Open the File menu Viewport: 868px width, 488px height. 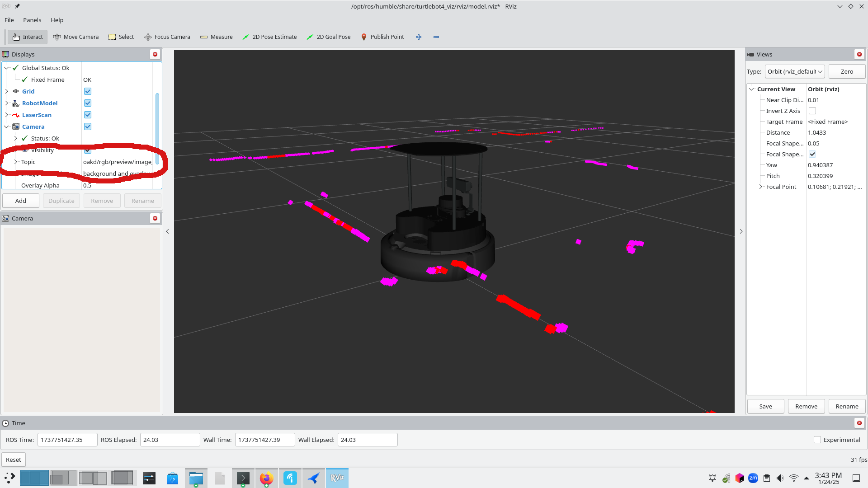click(x=9, y=20)
